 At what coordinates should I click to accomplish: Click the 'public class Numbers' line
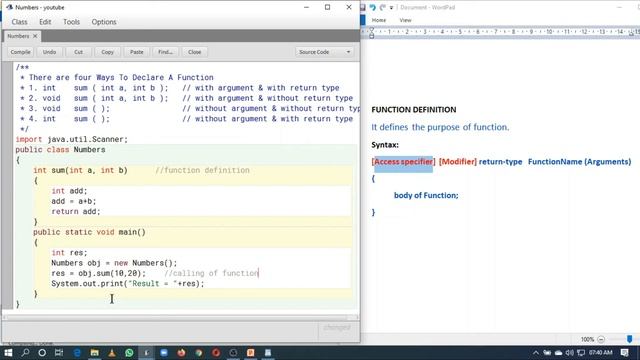point(60,149)
